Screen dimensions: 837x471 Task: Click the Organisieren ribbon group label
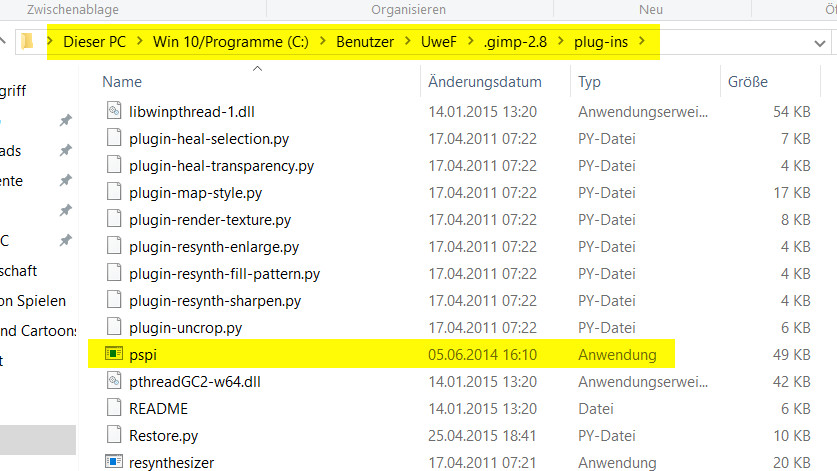click(x=408, y=10)
